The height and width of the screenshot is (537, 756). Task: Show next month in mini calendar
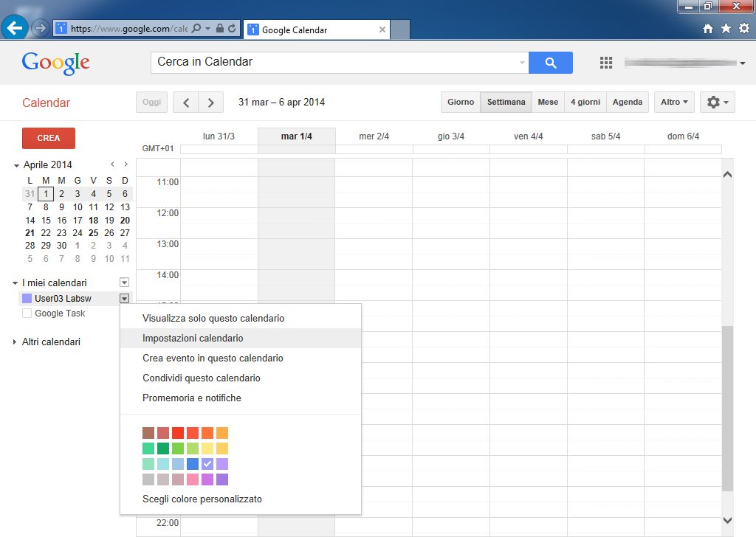126,164
